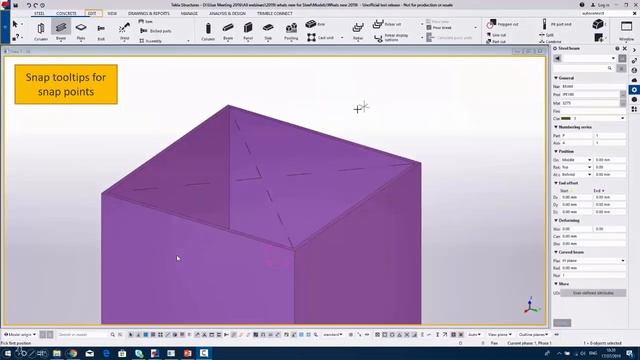The image size is (640, 360).
Task: Collapse the Curved beam section
Action: (x=556, y=252)
